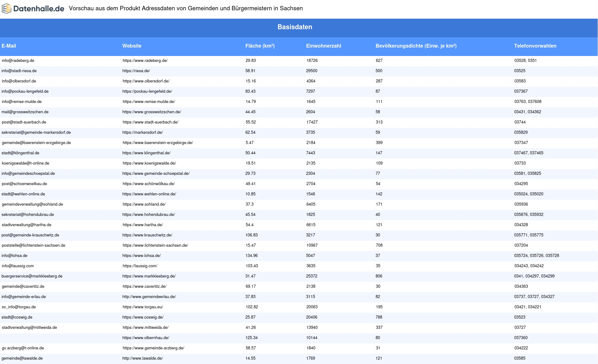Image resolution: width=598 pixels, height=364 pixels.
Task: Click website https://www.koenigswalde.de/
Action: coord(149,163)
